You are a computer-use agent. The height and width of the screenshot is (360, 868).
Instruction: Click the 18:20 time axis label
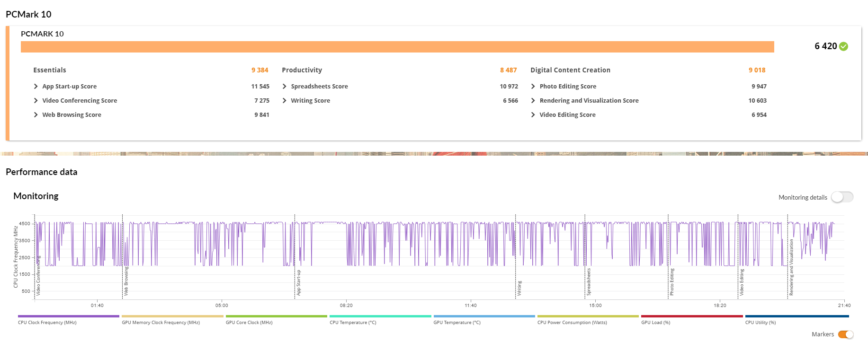pyautogui.click(x=720, y=306)
